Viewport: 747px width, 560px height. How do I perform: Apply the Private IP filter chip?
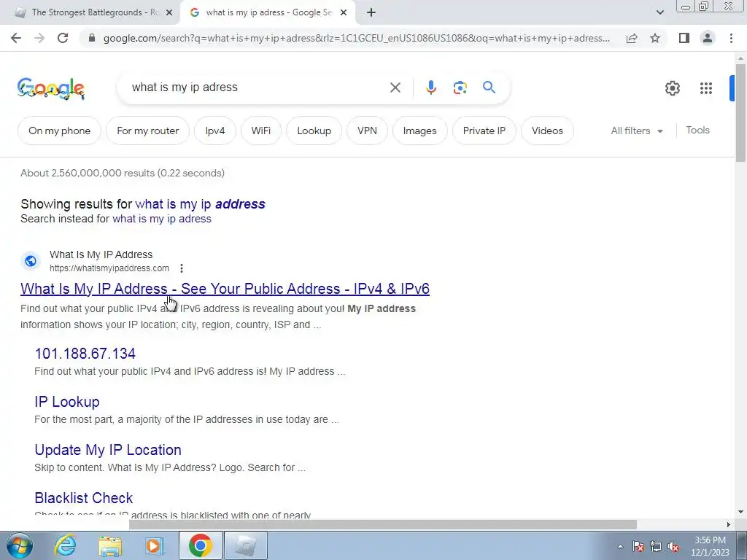point(484,131)
